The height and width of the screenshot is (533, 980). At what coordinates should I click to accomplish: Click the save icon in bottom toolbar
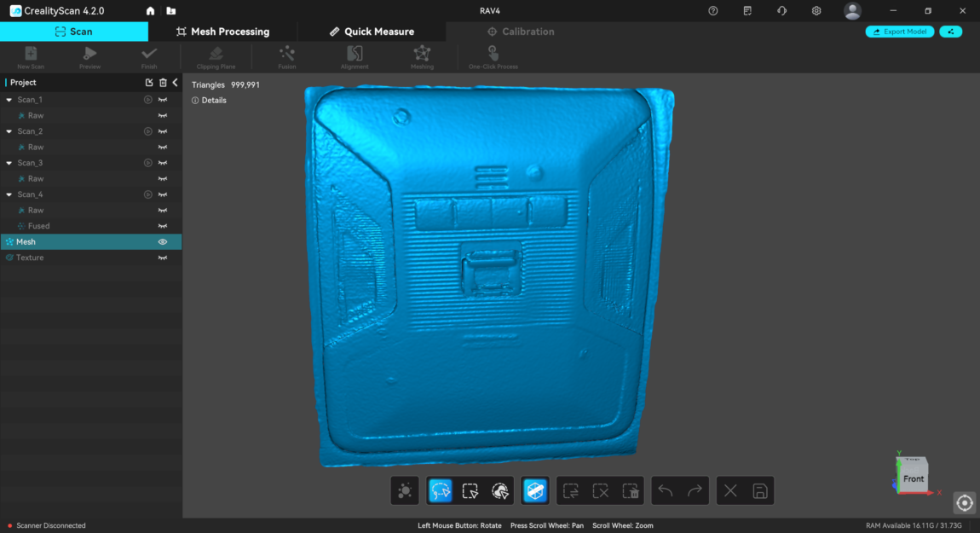pos(760,491)
